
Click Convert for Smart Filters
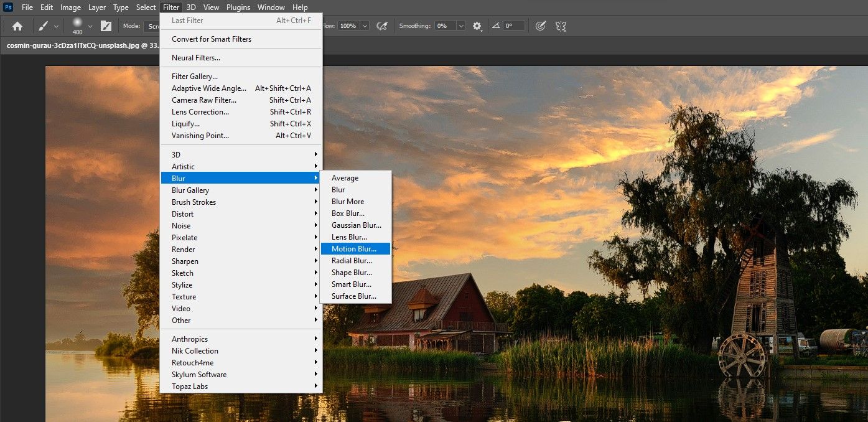tap(212, 39)
